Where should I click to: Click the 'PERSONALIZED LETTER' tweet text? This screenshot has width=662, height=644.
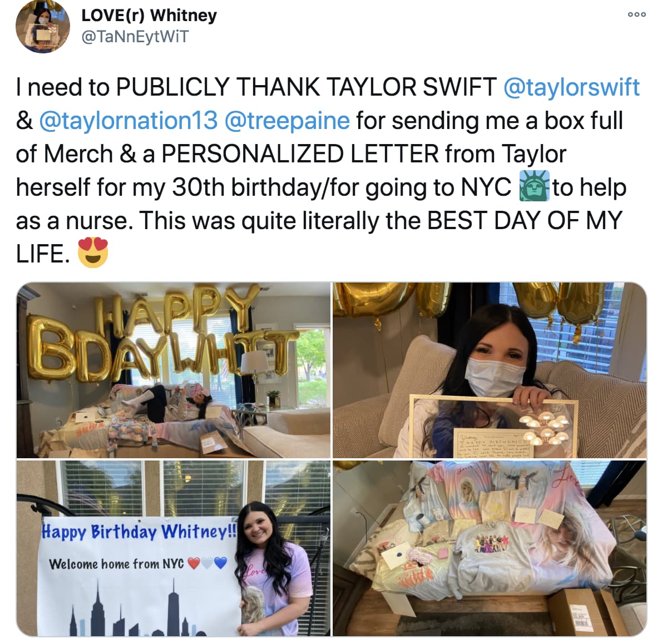point(300,153)
